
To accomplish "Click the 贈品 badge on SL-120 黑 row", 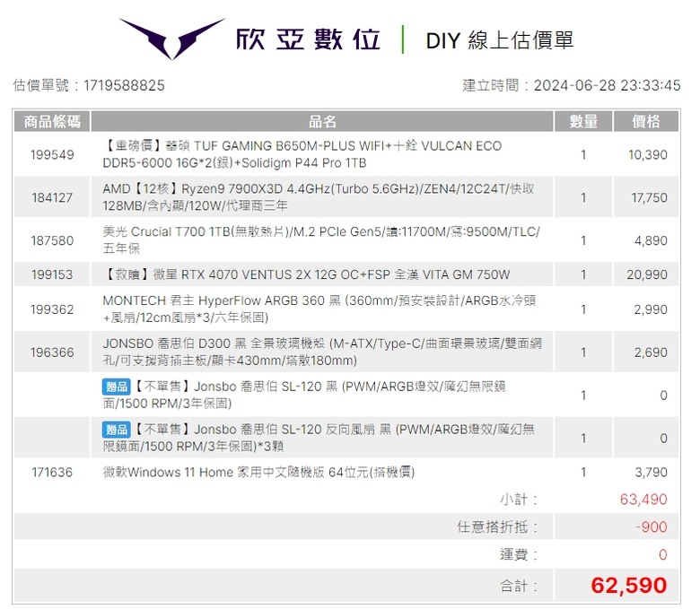I will 117,387.
